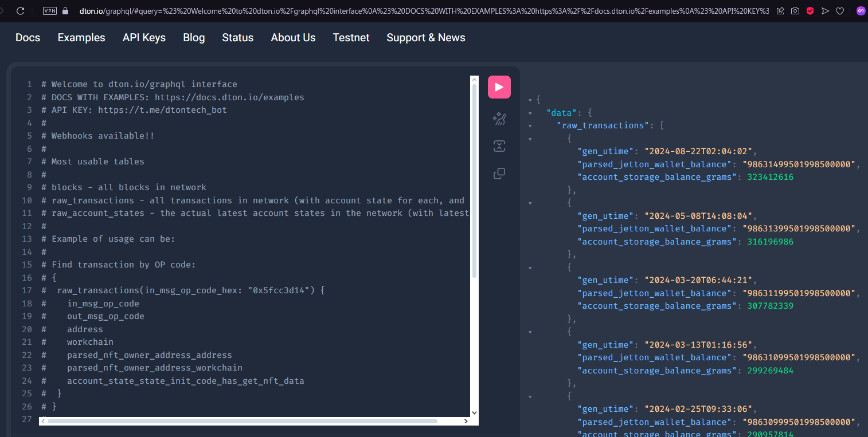Open the purple browser extension icon
868x437 pixels.
click(x=861, y=10)
